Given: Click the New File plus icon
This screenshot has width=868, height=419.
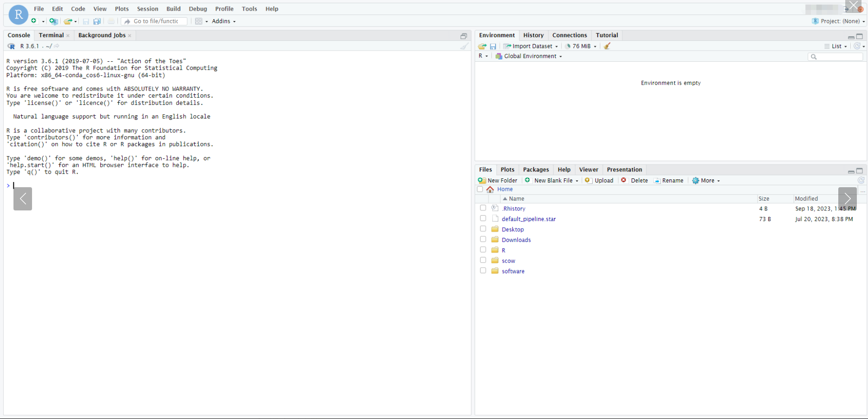Looking at the screenshot, I should click(x=34, y=21).
